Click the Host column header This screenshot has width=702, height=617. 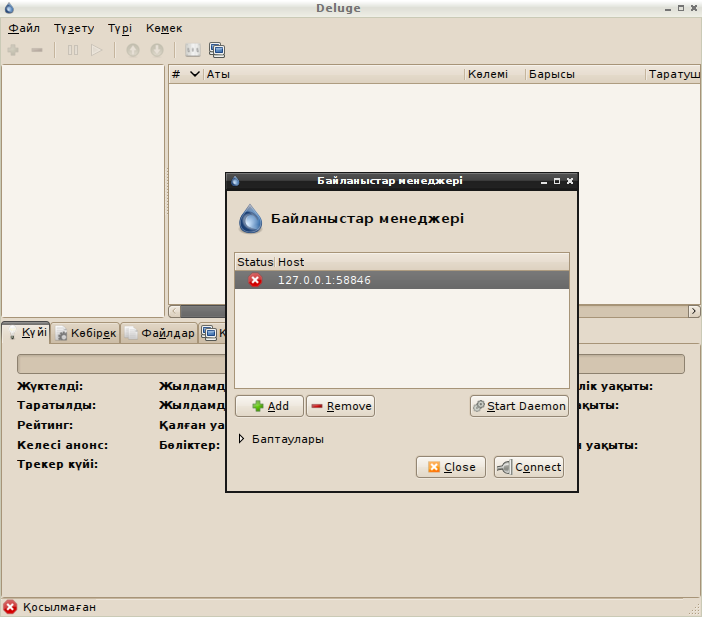pyautogui.click(x=422, y=262)
